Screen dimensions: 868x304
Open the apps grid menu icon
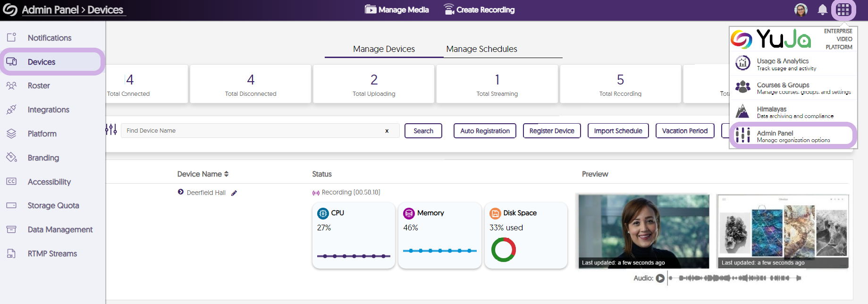click(843, 9)
